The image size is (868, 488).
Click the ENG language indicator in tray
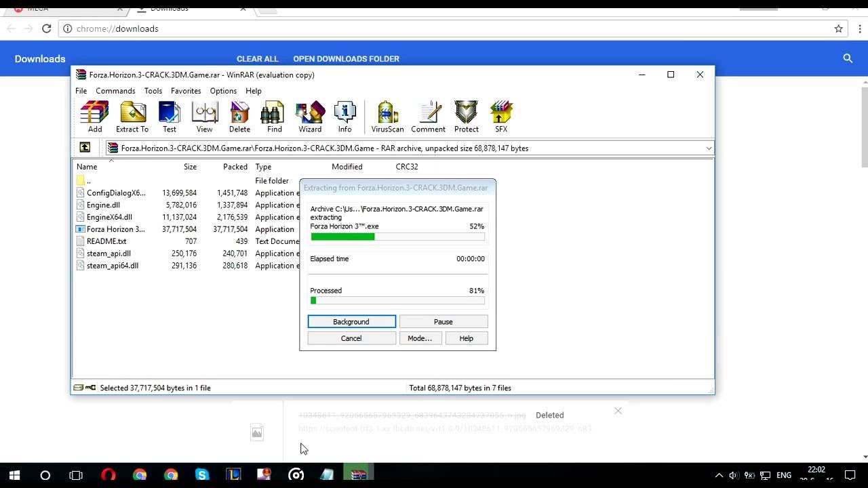tap(783, 476)
